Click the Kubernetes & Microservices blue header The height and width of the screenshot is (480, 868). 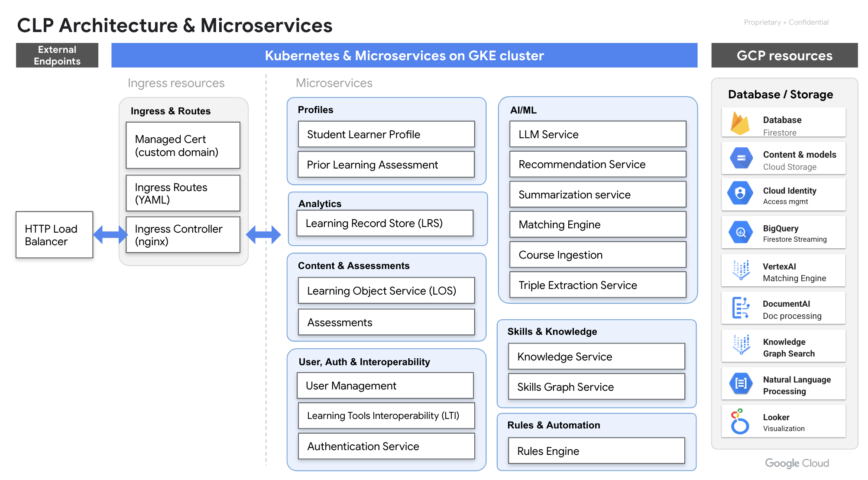(404, 55)
